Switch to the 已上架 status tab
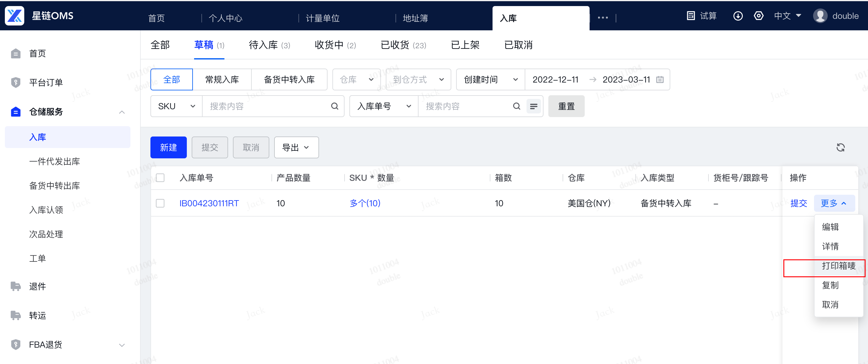The image size is (868, 364). [465, 45]
